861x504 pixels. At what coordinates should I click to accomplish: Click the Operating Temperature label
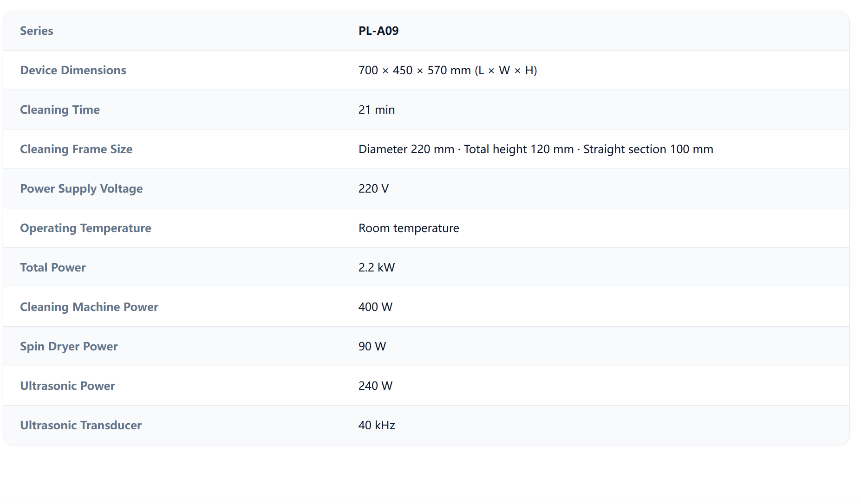[x=85, y=228]
